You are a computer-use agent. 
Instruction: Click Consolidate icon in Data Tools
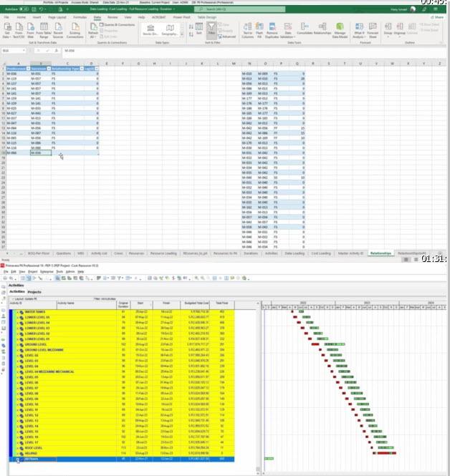pyautogui.click(x=305, y=29)
